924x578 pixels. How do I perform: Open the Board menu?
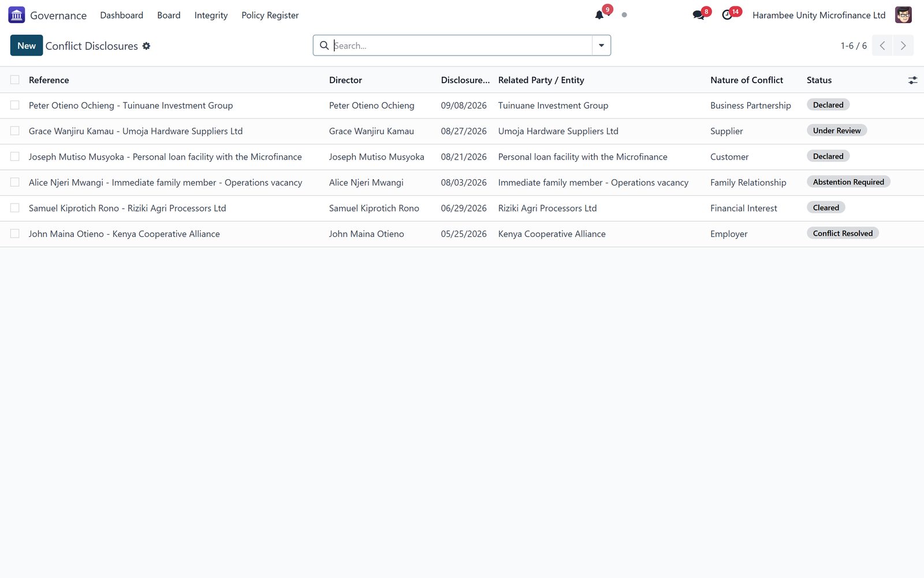coord(169,15)
